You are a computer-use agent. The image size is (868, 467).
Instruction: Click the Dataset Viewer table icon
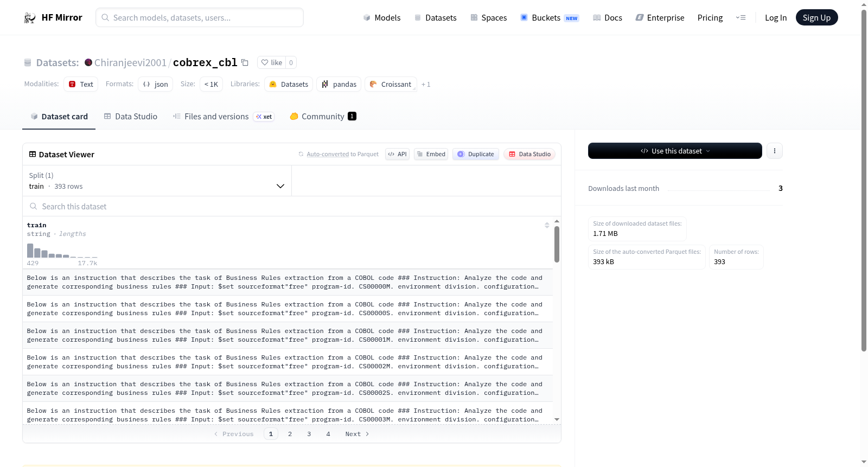pos(33,155)
